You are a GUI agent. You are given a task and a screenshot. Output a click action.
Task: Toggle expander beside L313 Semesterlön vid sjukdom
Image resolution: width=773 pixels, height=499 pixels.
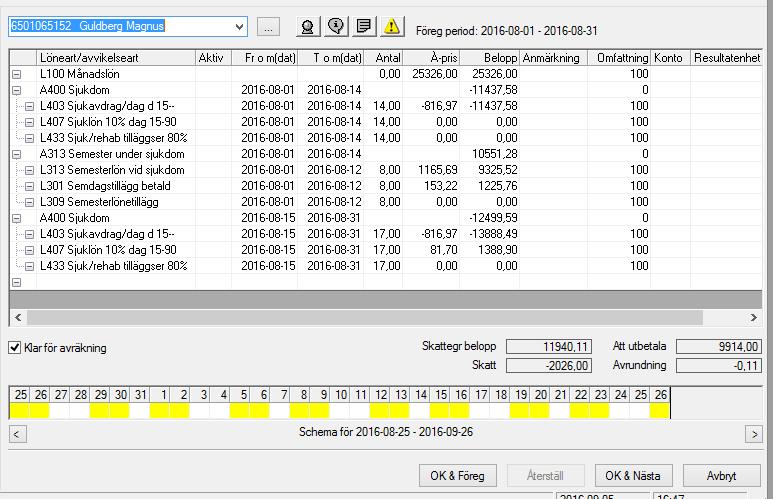click(30, 171)
